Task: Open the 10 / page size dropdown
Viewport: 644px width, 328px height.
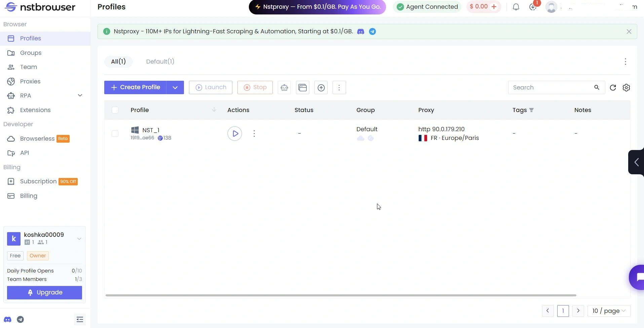Action: pos(609,311)
